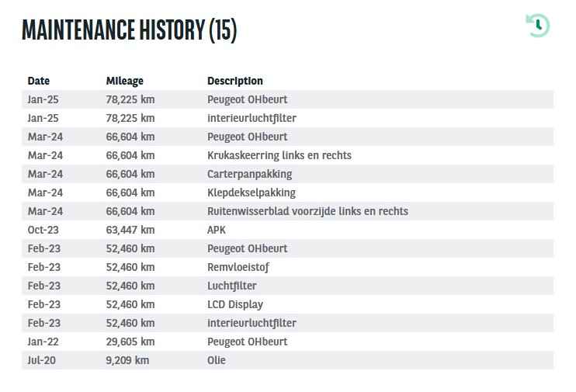Click Jan-25 Peugeot OHbeurt row
This screenshot has width=576, height=392.
288,99
